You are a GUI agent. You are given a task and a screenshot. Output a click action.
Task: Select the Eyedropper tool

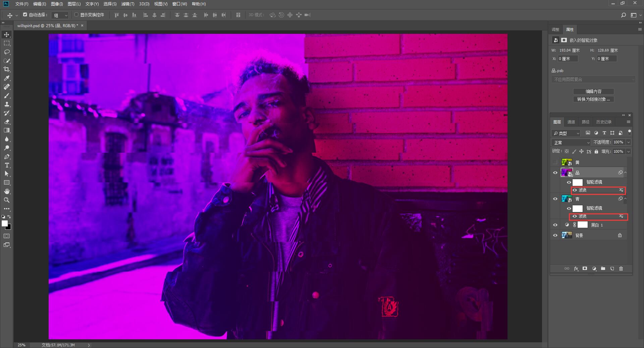click(x=7, y=78)
